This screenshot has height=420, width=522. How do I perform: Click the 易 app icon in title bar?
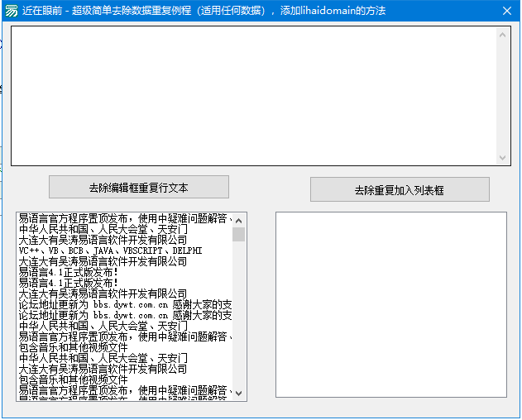coord(11,11)
